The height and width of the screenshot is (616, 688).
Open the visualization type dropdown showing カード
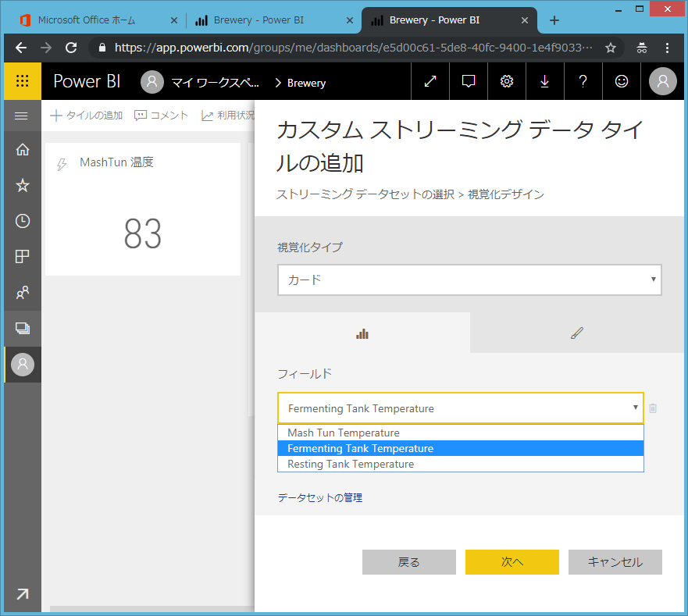469,280
